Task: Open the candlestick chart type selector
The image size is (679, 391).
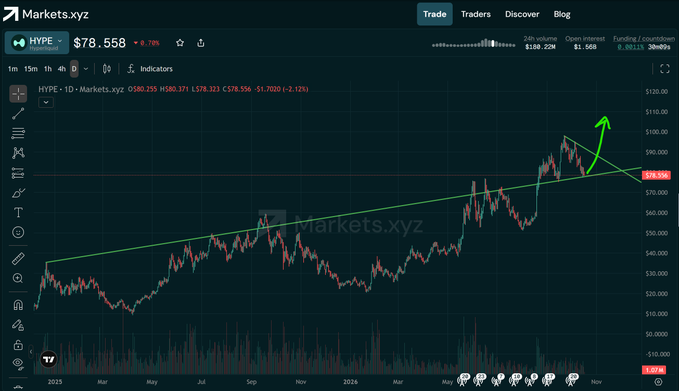Action: click(x=107, y=69)
